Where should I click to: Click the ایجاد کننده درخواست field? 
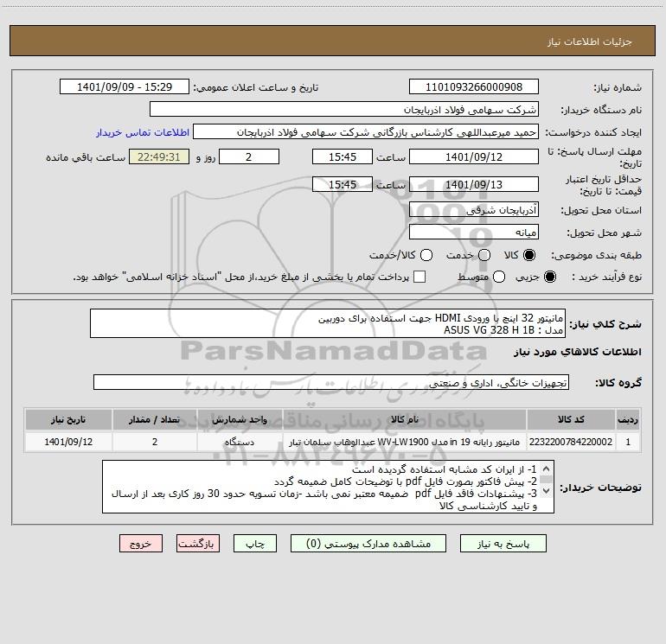tap(366, 132)
